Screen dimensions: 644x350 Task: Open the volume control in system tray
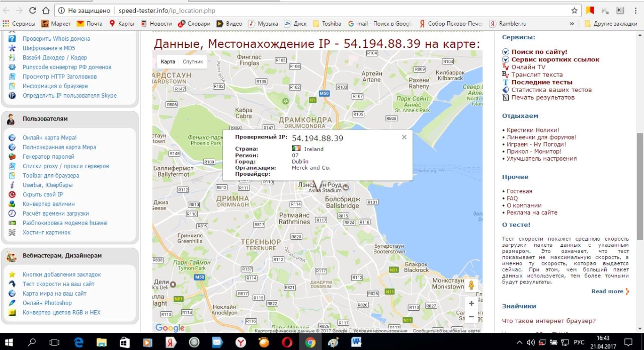(x=530, y=342)
